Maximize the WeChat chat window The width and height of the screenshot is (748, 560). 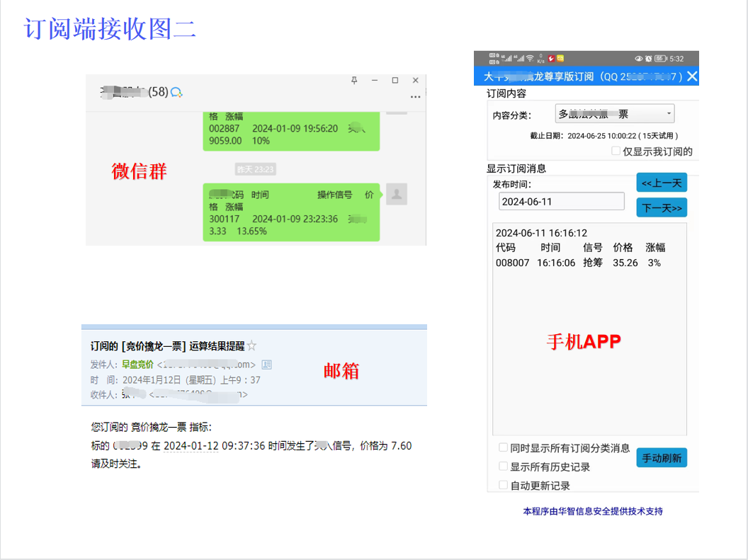coord(395,81)
